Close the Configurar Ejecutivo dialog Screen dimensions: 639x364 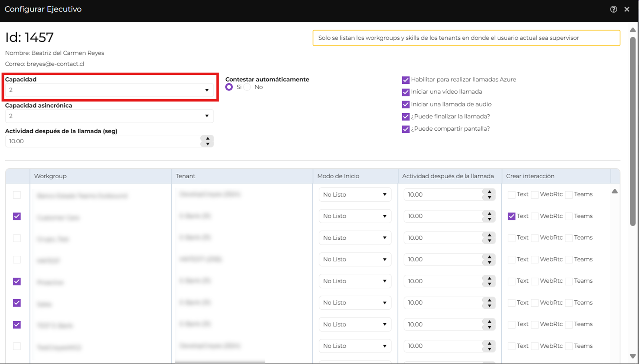(x=627, y=9)
